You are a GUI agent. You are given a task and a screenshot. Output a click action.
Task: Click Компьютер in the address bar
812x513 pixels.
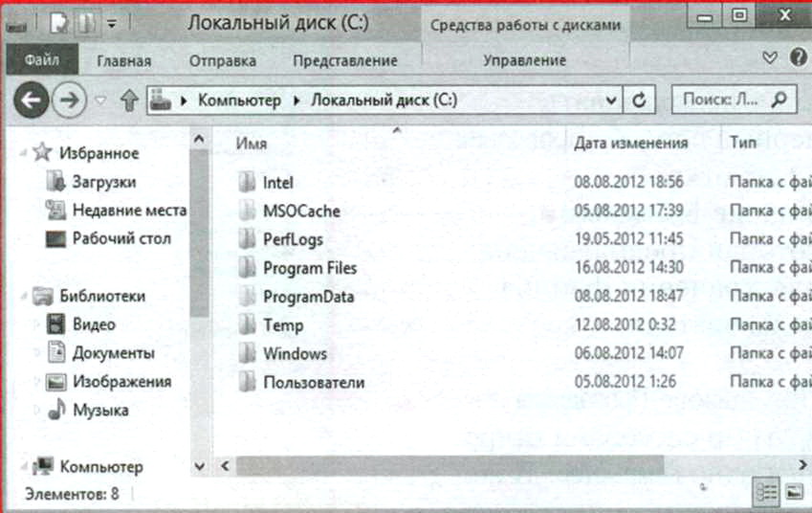239,100
